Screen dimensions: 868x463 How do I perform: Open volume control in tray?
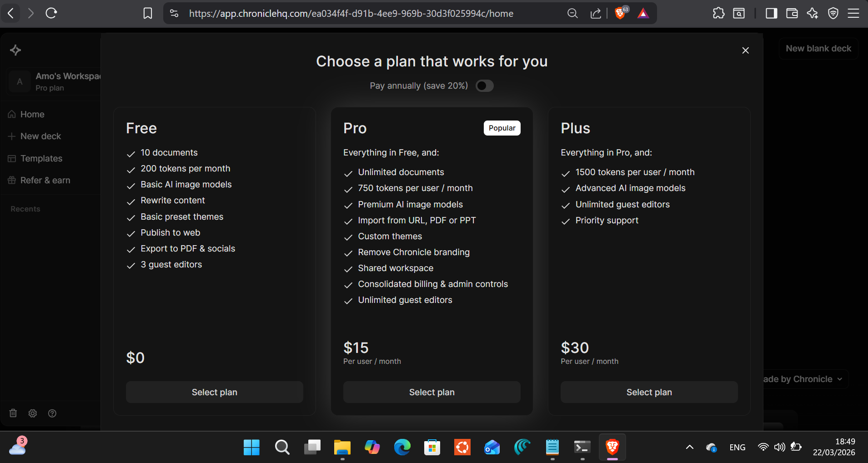779,447
